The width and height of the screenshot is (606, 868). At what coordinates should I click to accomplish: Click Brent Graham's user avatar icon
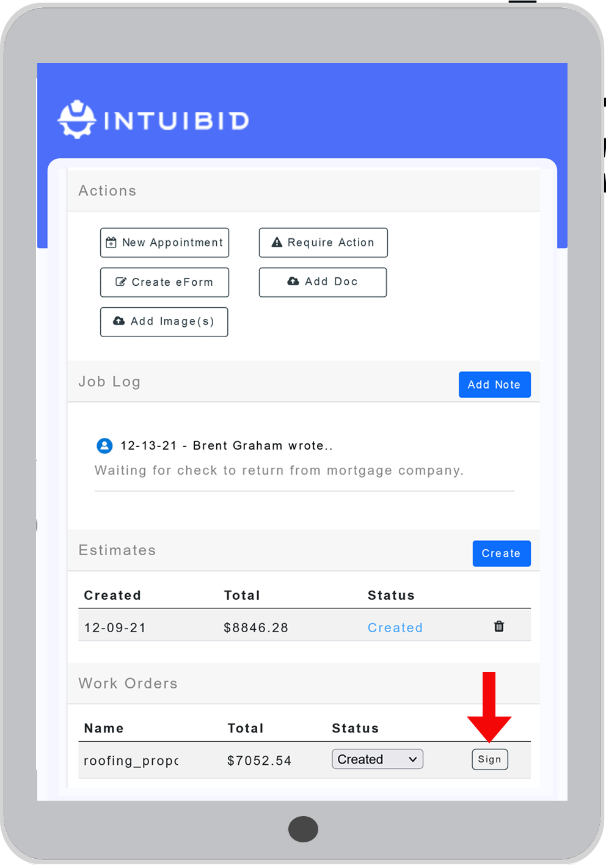pos(104,446)
